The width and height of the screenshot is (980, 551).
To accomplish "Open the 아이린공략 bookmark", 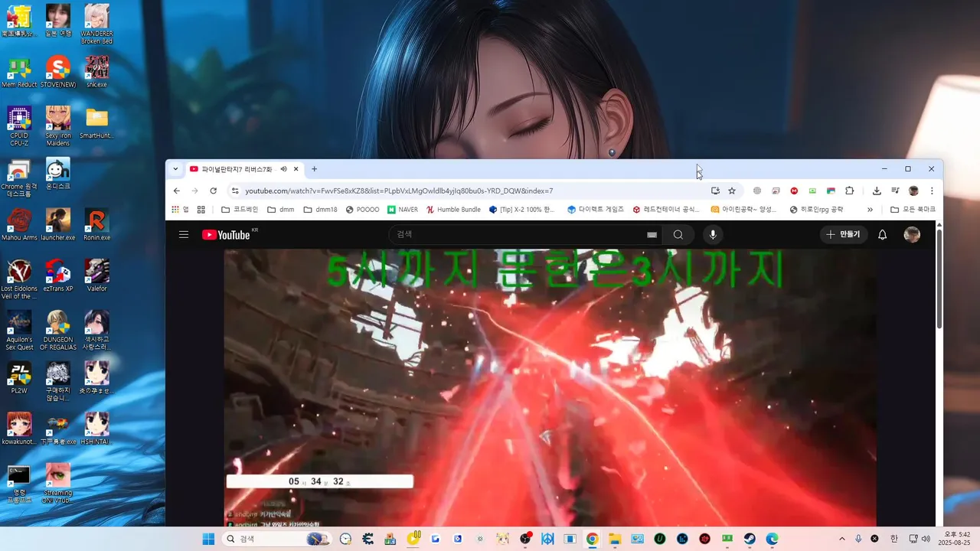I will point(744,209).
